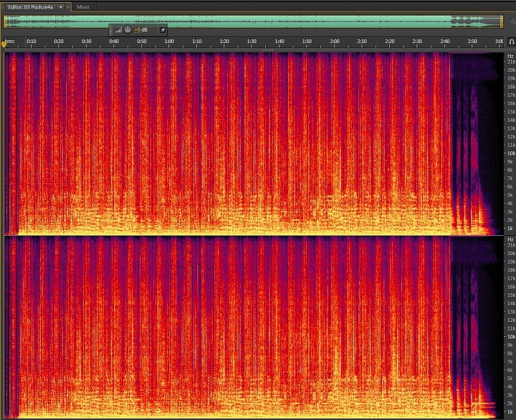Image resolution: width=516 pixels, height=420 pixels.
Task: Click the 10k label on upper frequency scale
Action: 511,153
